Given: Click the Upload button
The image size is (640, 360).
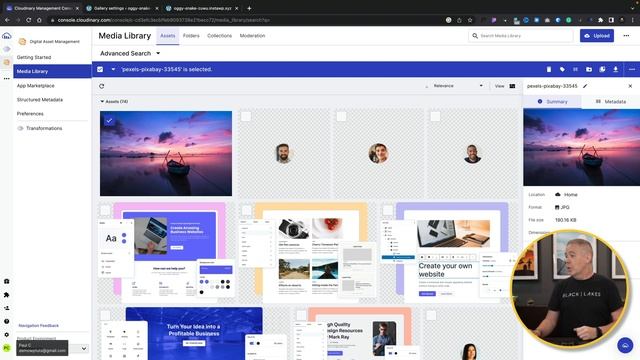Looking at the screenshot, I should (597, 36).
